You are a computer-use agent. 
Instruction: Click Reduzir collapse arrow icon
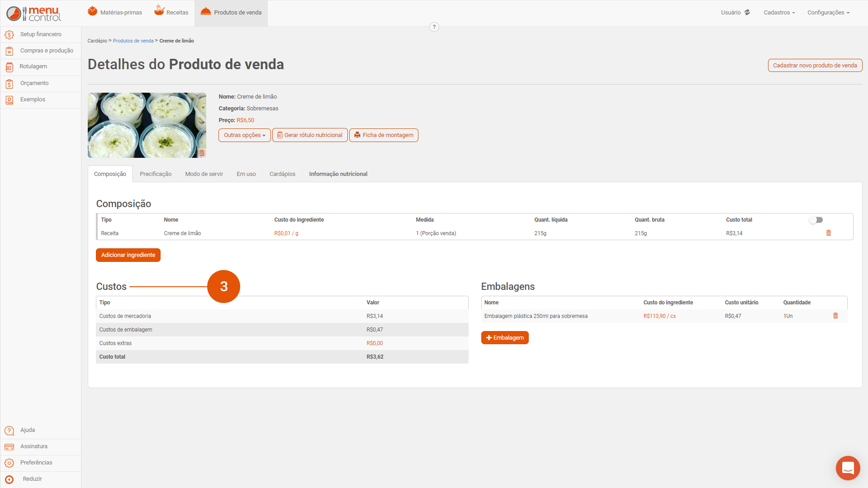tap(9, 479)
